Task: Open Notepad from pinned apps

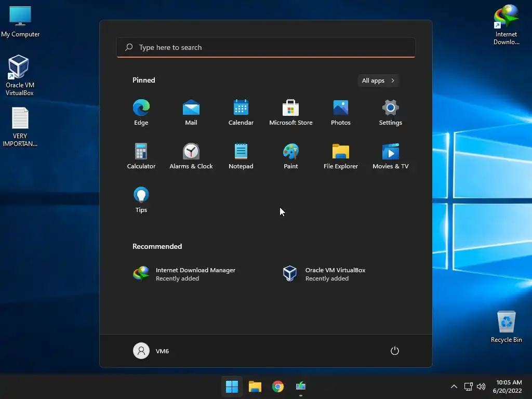Action: [241, 156]
